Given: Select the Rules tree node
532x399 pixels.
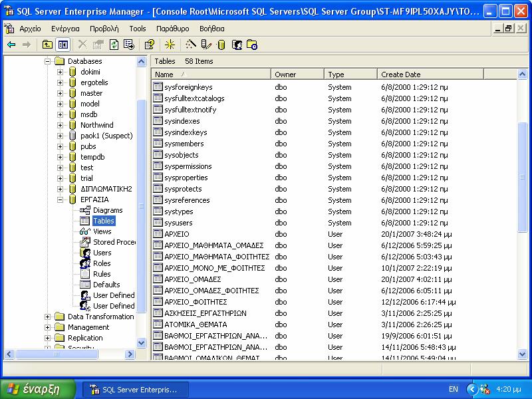Looking at the screenshot, I should point(102,274).
